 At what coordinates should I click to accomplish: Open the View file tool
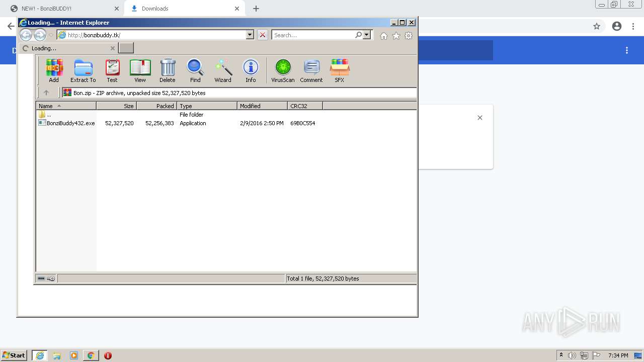(x=140, y=71)
